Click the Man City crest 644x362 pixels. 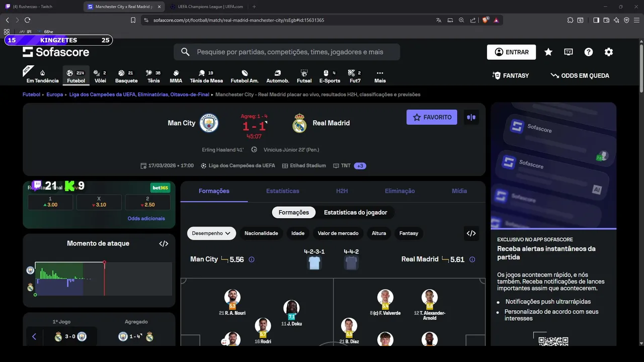point(209,123)
